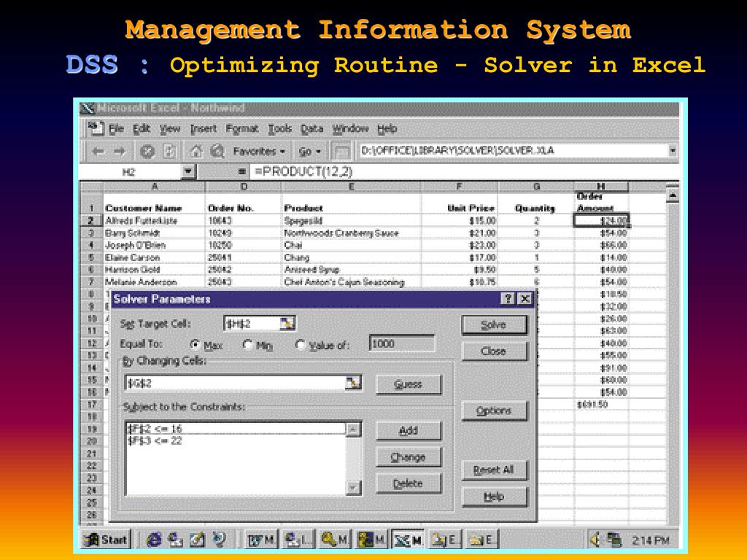Click the Web toolbar Back arrow
The width and height of the screenshot is (747, 560).
pos(98,152)
